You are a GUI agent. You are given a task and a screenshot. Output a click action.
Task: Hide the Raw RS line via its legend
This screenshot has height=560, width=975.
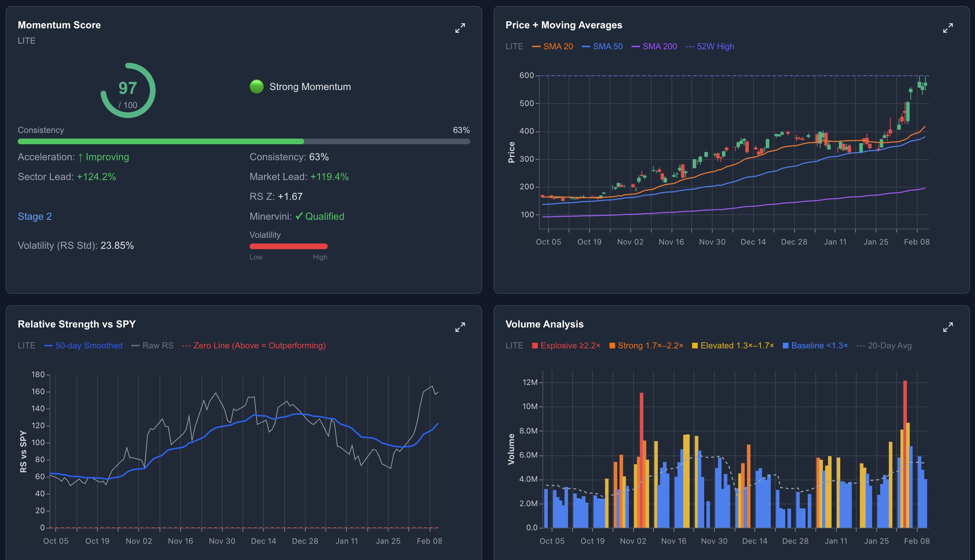coord(152,345)
